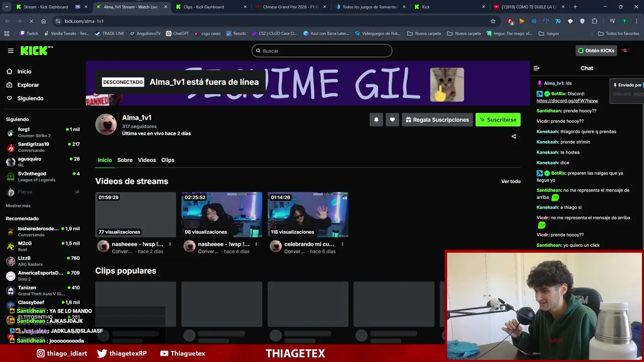Open a new browser tab
The image size is (644, 362).
click(575, 7)
